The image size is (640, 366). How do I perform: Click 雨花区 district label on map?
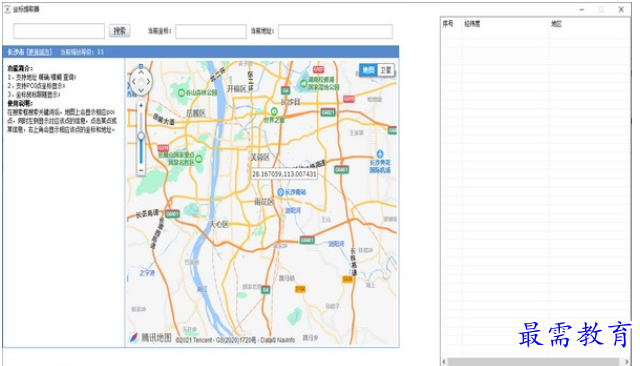click(x=264, y=202)
